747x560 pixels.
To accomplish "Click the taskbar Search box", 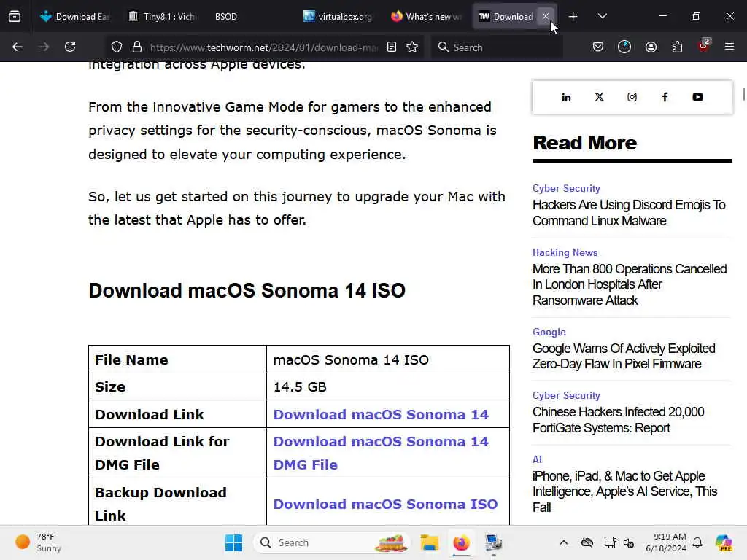I will (x=332, y=542).
